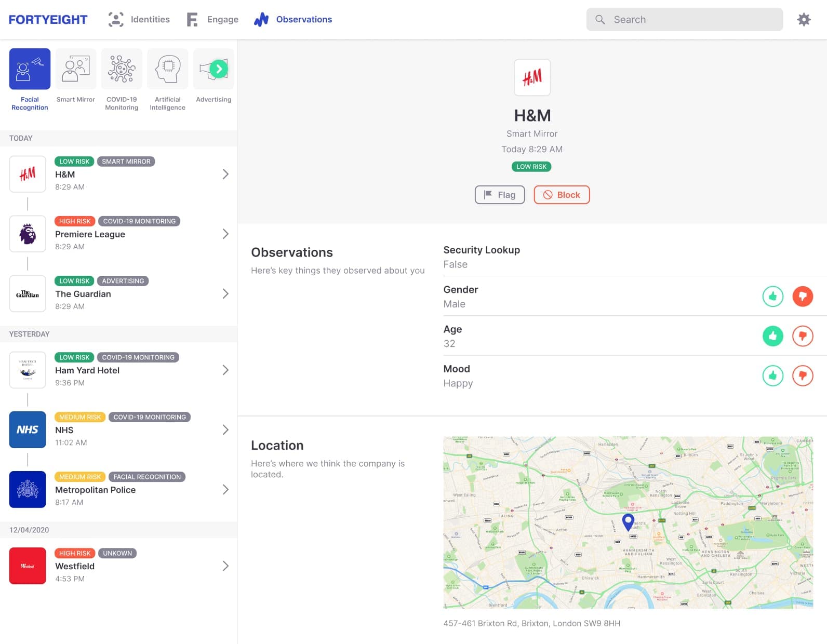The height and width of the screenshot is (644, 827).
Task: Click the ADVERTISING tag on The Guardian
Action: (x=123, y=281)
